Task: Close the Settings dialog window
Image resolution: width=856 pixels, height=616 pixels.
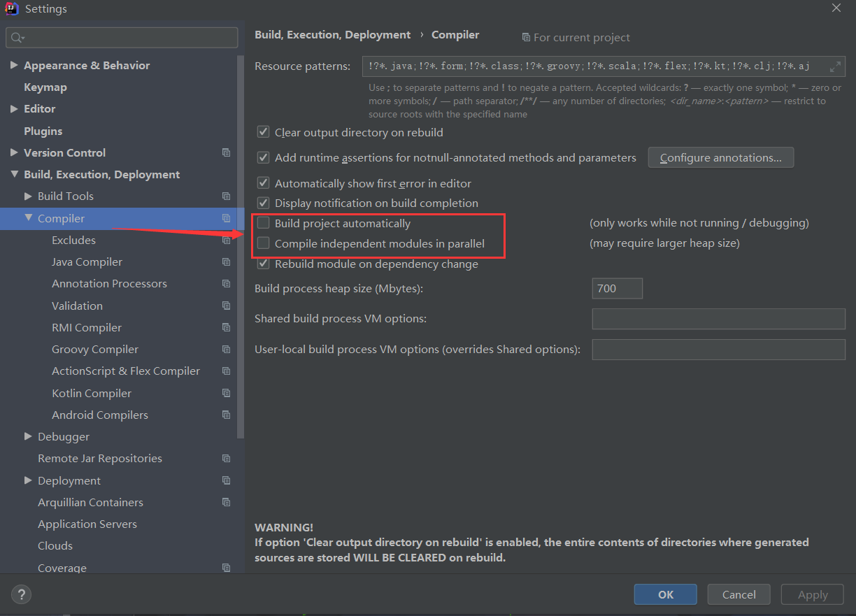Action: [x=836, y=8]
